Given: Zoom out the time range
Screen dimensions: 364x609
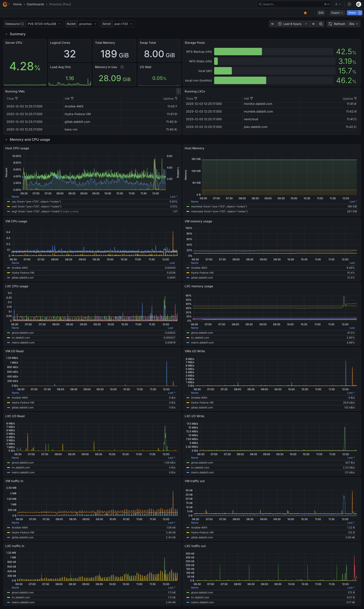Looking at the screenshot, I should pos(321,24).
